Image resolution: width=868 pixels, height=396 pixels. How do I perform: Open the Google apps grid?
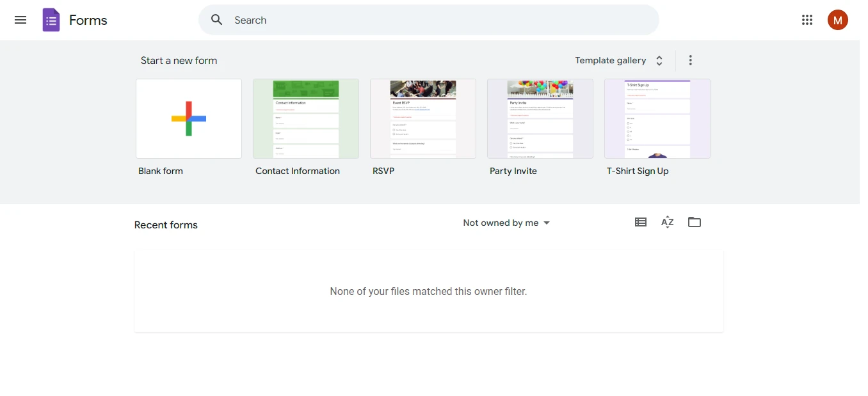click(807, 20)
